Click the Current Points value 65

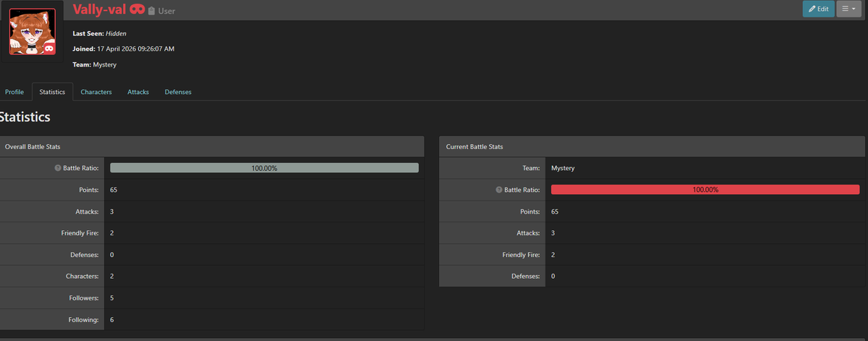point(555,211)
